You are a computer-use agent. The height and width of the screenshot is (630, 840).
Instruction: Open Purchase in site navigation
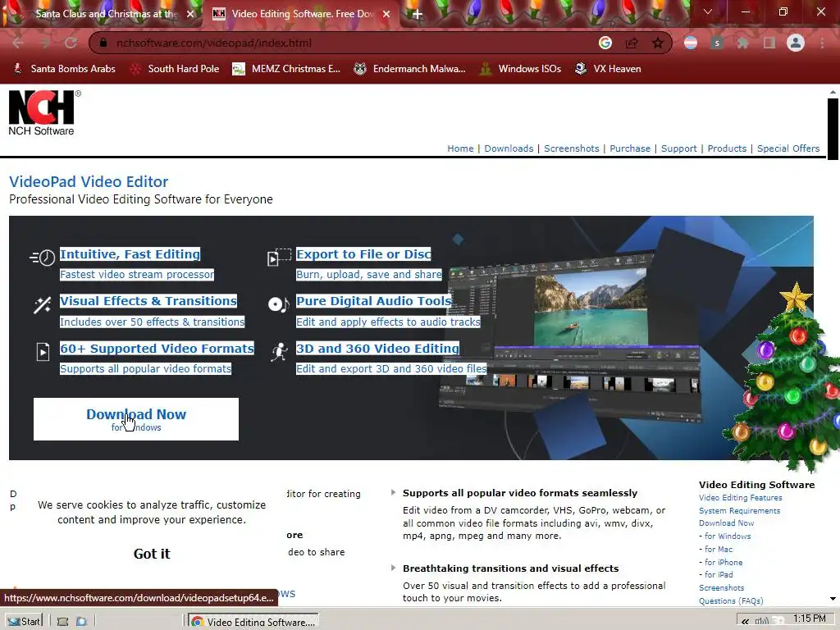click(x=630, y=148)
